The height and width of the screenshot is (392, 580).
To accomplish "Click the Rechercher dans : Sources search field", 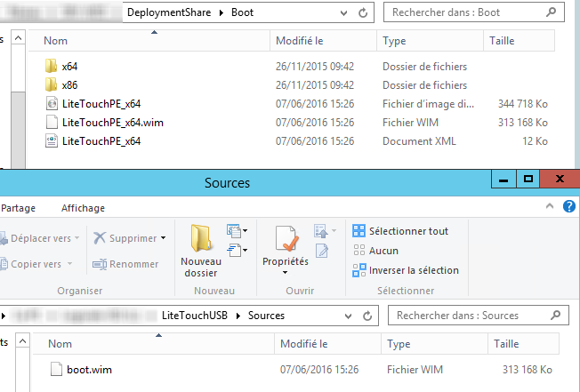I will 471,316.
